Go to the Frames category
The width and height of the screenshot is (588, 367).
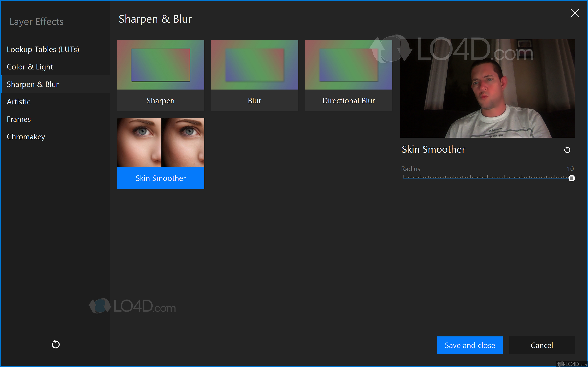tap(19, 119)
